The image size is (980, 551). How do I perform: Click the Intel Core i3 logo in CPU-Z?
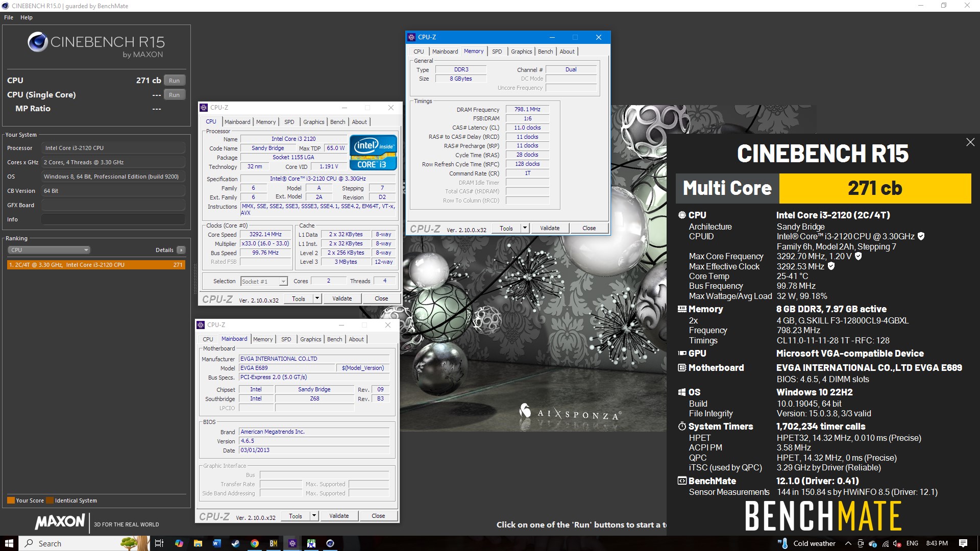[373, 152]
